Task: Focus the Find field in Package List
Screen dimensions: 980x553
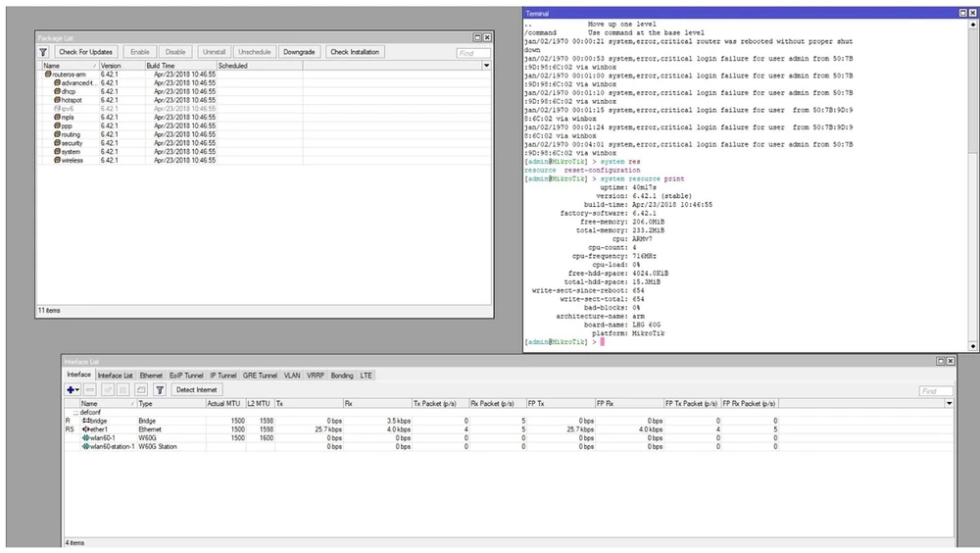Action: coord(473,53)
